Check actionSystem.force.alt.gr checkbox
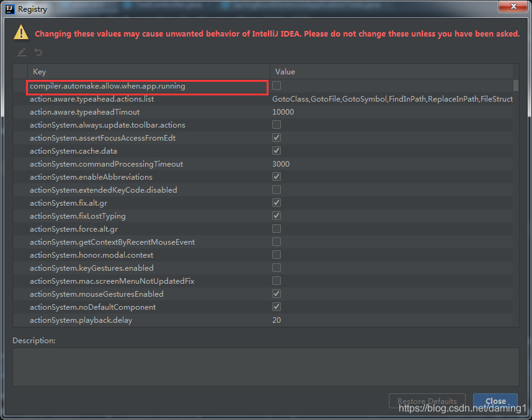This screenshot has width=532, height=420. click(x=277, y=229)
